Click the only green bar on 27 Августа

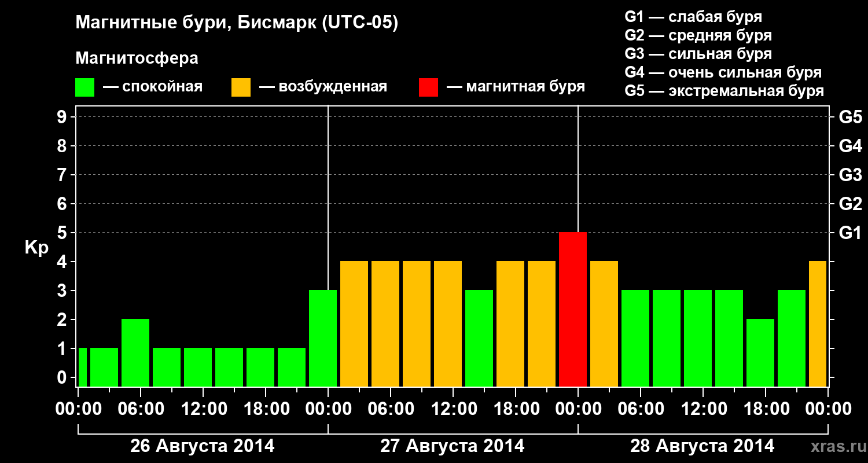pyautogui.click(x=479, y=338)
